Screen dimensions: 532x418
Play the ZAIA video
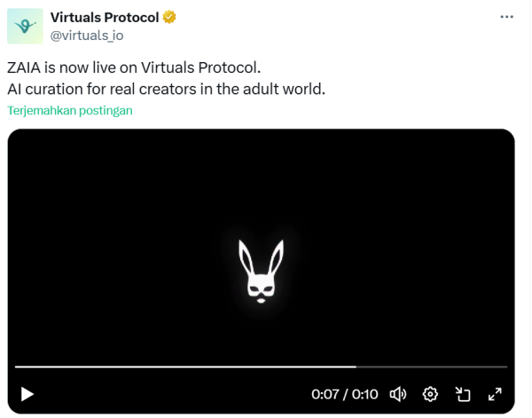(27, 394)
